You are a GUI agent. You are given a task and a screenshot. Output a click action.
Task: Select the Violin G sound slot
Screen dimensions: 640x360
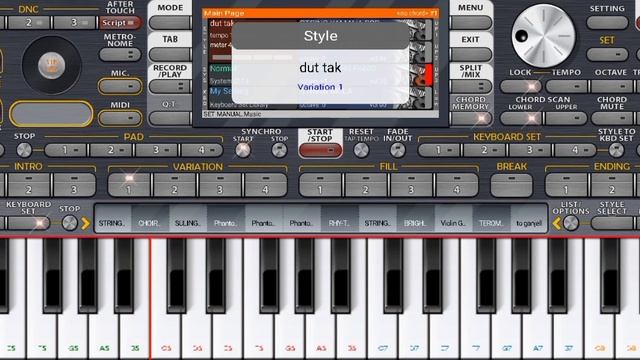coord(453,219)
